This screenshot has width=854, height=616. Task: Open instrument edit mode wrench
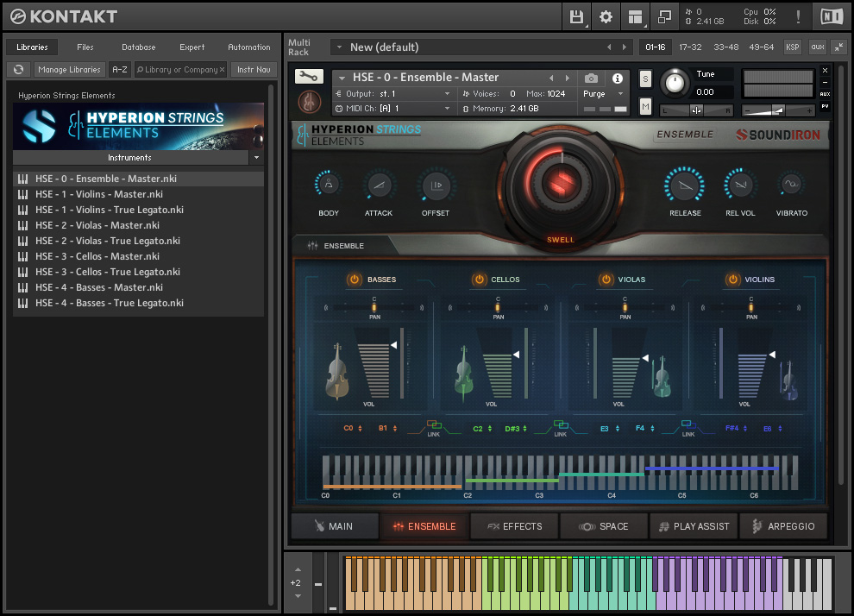(x=309, y=77)
